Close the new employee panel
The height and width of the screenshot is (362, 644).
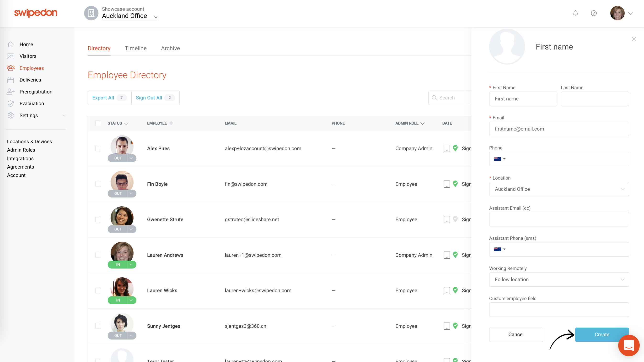(x=633, y=39)
